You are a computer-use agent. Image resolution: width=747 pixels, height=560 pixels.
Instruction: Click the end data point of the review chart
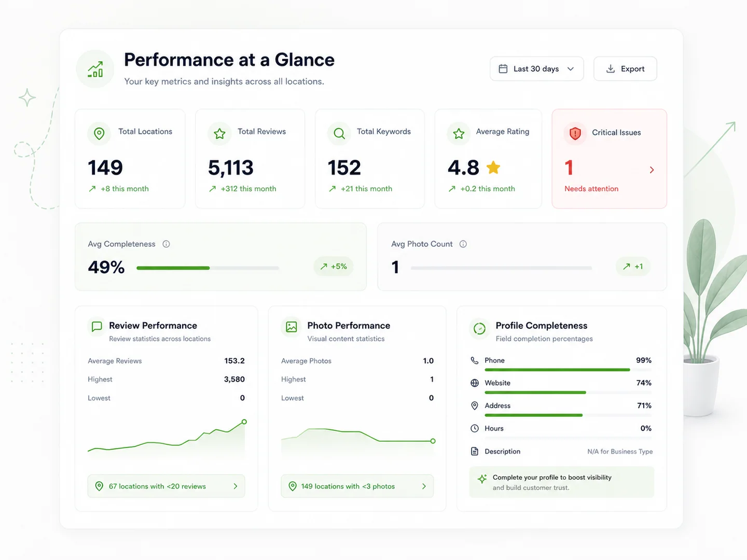point(244,422)
